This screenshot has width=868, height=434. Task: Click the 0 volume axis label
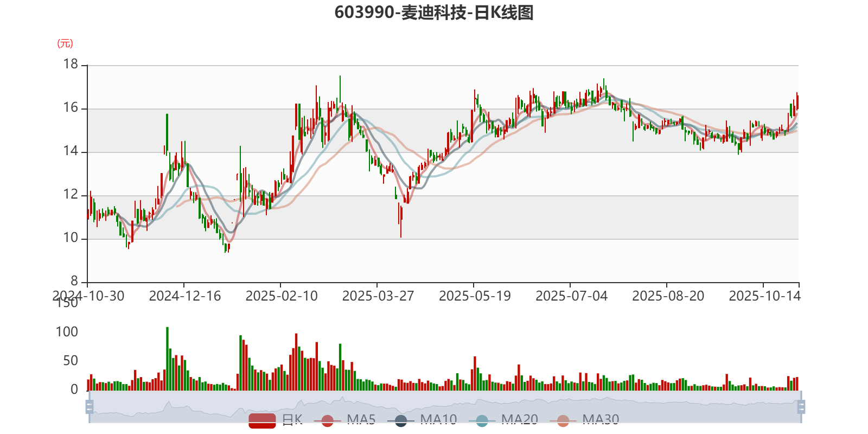tap(74, 390)
